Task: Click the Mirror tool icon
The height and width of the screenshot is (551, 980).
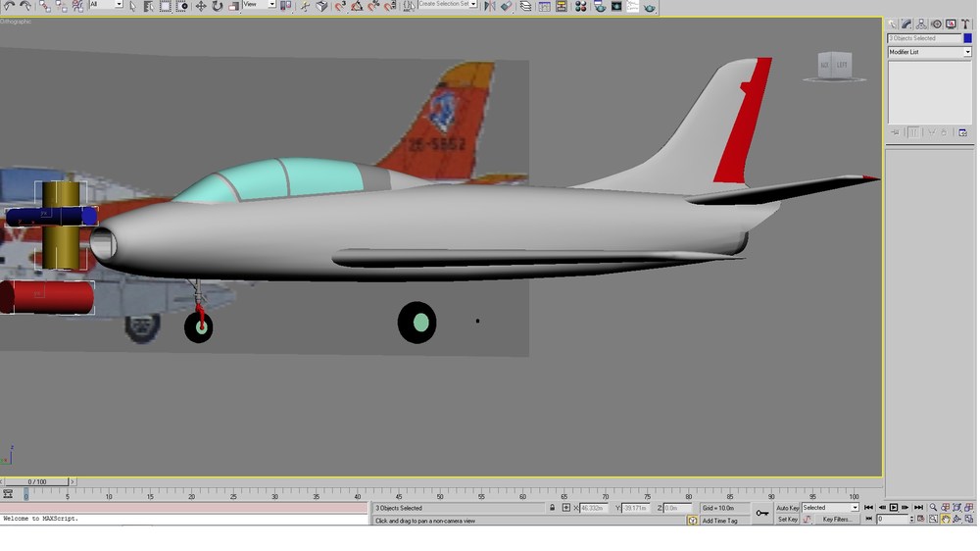Action: coord(490,6)
